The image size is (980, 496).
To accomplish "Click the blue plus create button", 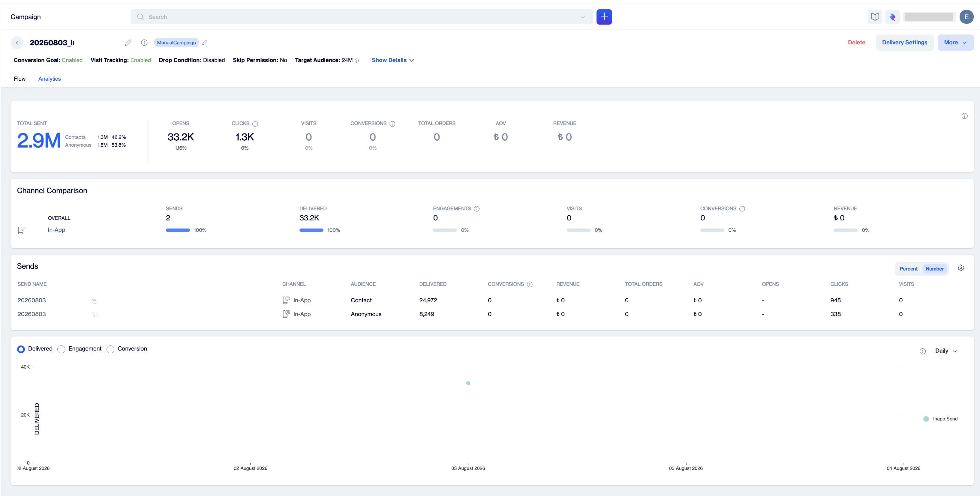I will [604, 17].
